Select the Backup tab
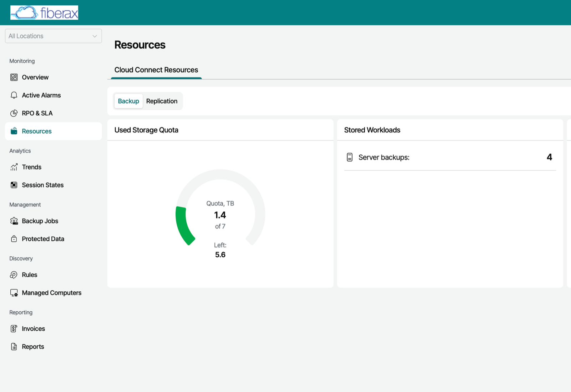The height and width of the screenshot is (392, 571). point(128,101)
